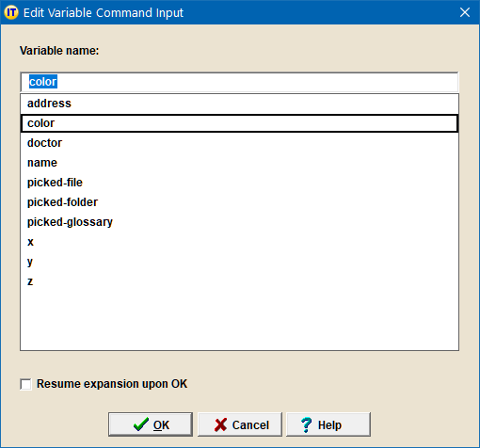Screen dimensions: 480x448
Task: Select variable 'z' in the list
Action: (239, 281)
